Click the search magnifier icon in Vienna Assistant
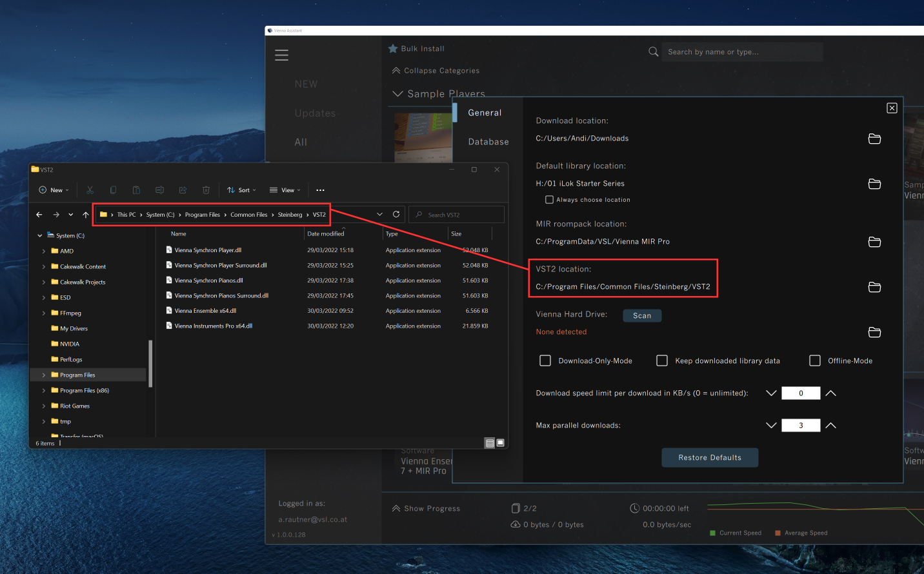 [654, 52]
